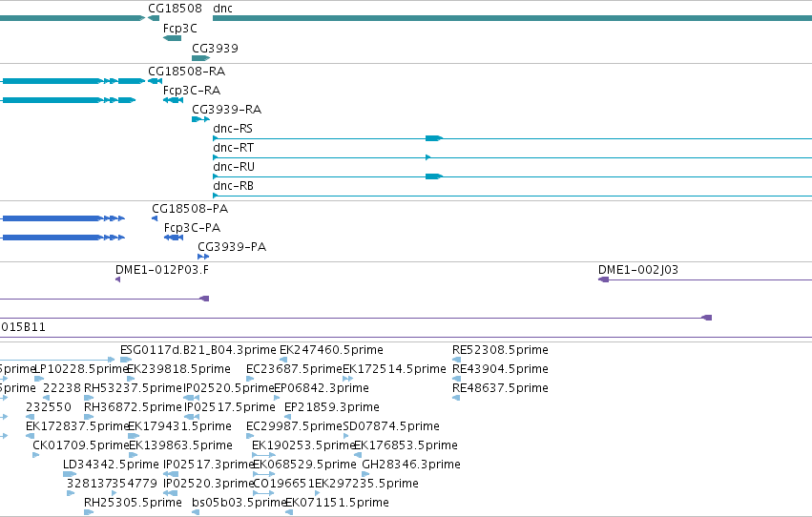Click the EK239818.5prime EST label
The image size is (812, 517).
(178, 369)
